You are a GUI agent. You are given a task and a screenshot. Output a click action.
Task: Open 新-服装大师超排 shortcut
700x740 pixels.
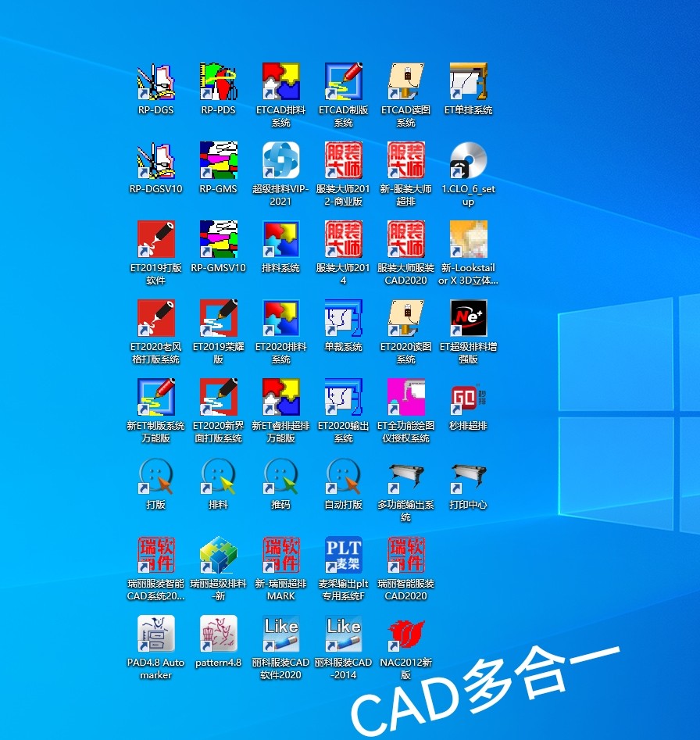click(x=405, y=160)
